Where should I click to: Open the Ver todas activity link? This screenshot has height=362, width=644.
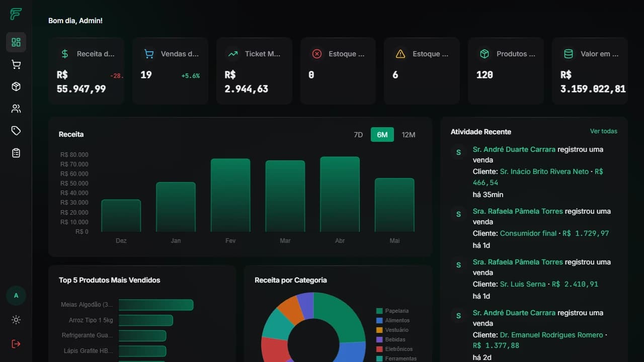pyautogui.click(x=604, y=131)
